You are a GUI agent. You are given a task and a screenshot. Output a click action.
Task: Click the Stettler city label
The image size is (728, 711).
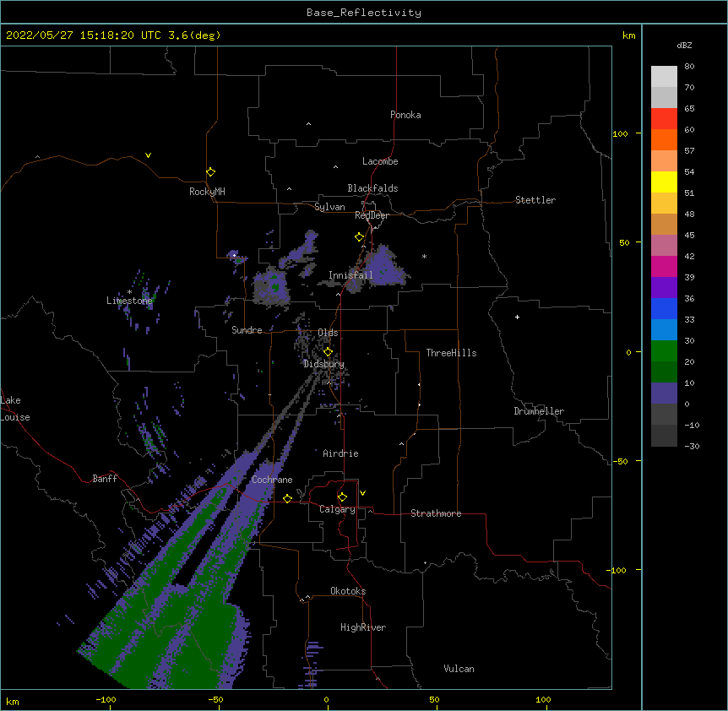[535, 200]
